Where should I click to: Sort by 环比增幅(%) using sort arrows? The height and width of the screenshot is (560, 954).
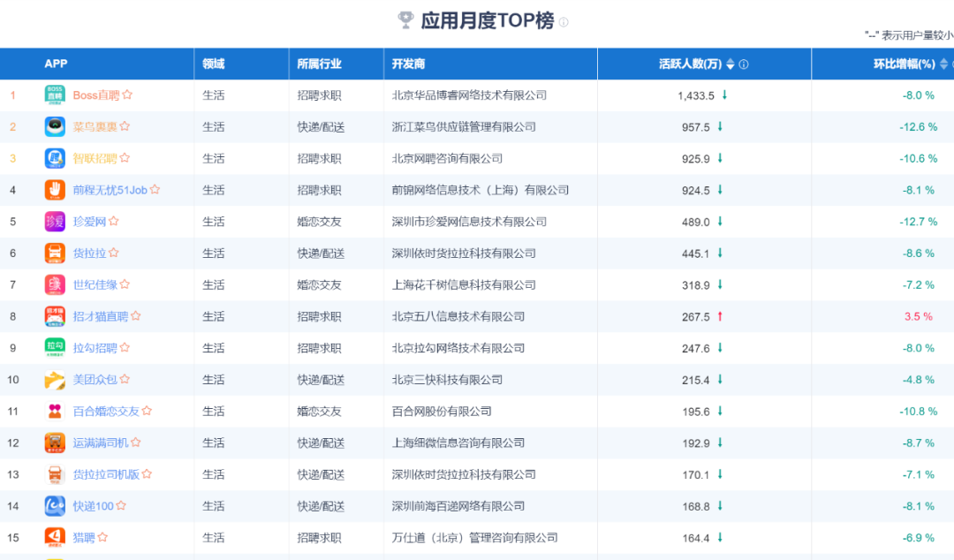point(943,64)
